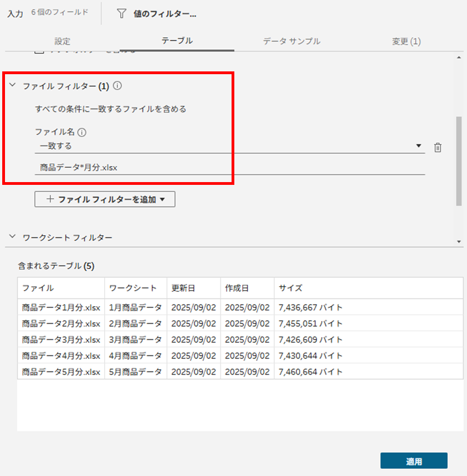Click the 値のフィルター... button
This screenshot has width=467, height=476.
[165, 14]
